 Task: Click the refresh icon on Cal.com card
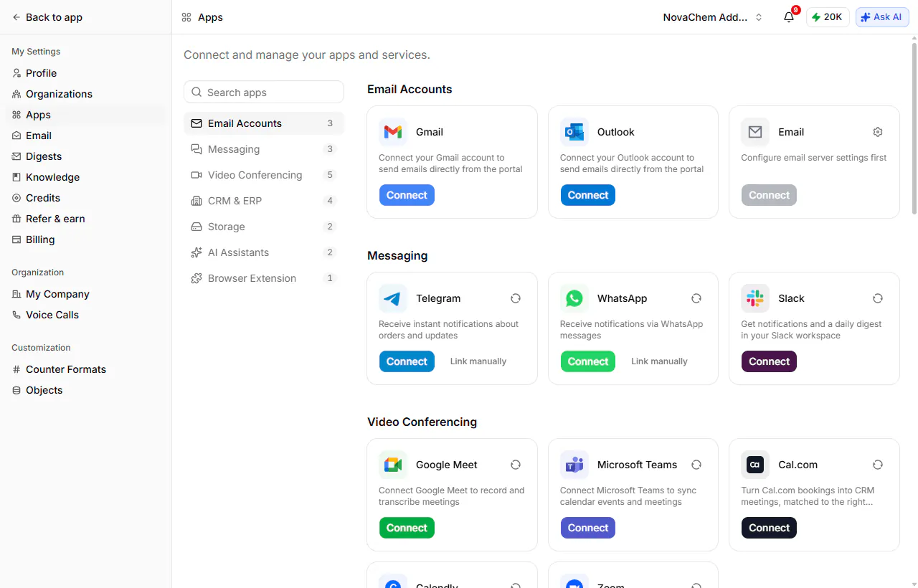click(x=878, y=465)
